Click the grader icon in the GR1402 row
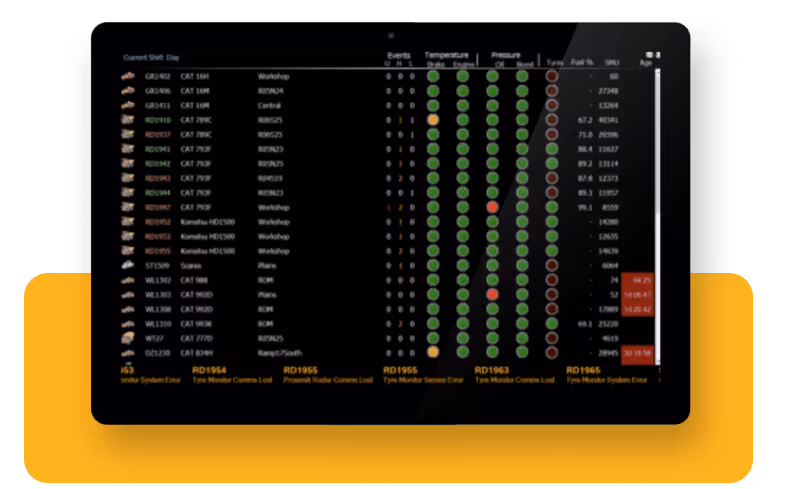Image resolution: width=792 pixels, height=489 pixels. tap(128, 76)
